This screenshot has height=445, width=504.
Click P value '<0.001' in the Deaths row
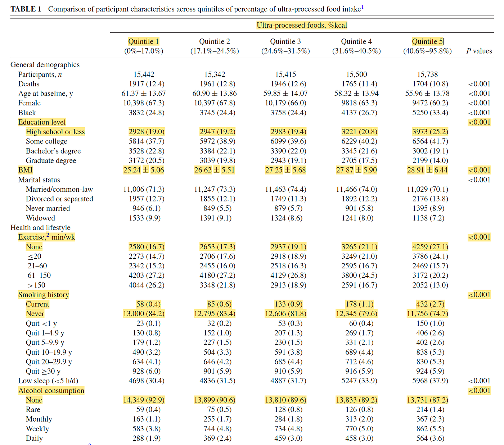(479, 84)
